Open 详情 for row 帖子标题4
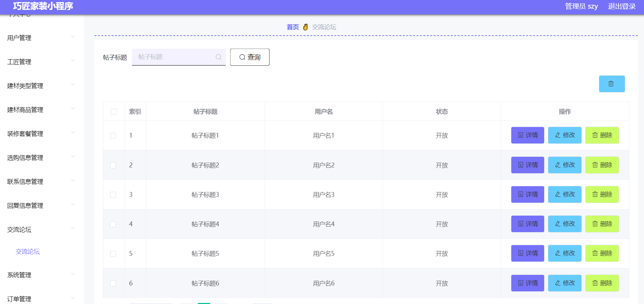 [x=527, y=224]
